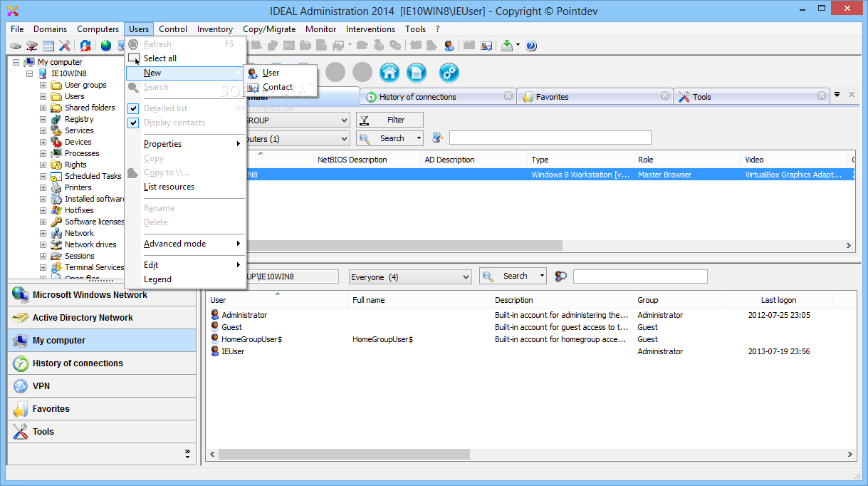Click the blue question mark help icon
Screen dimensions: 868x486
coord(531,46)
